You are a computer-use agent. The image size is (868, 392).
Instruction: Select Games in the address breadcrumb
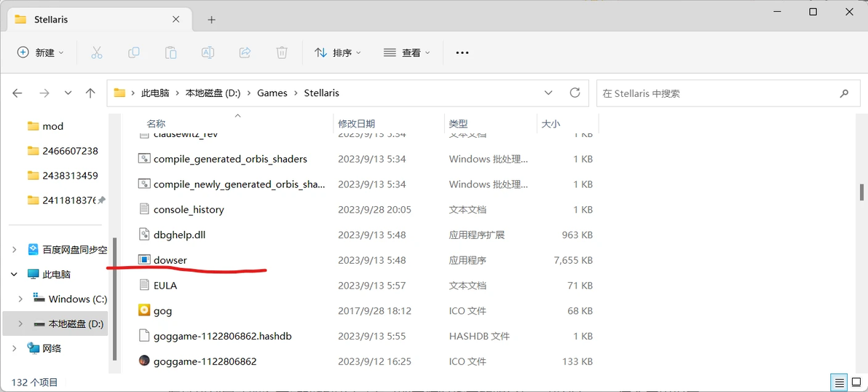click(x=272, y=93)
